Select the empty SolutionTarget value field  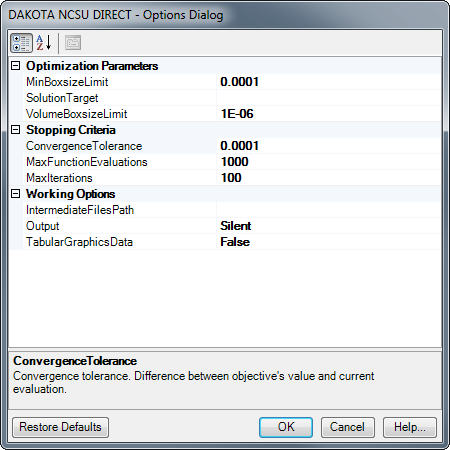[329, 98]
